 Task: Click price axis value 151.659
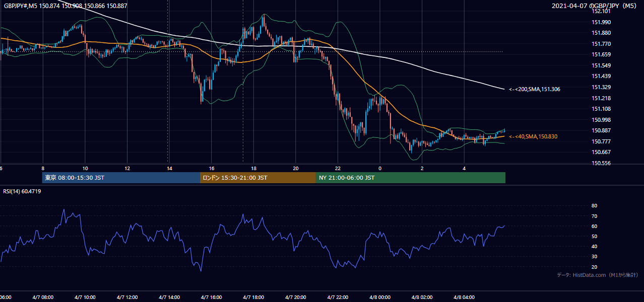coord(601,55)
